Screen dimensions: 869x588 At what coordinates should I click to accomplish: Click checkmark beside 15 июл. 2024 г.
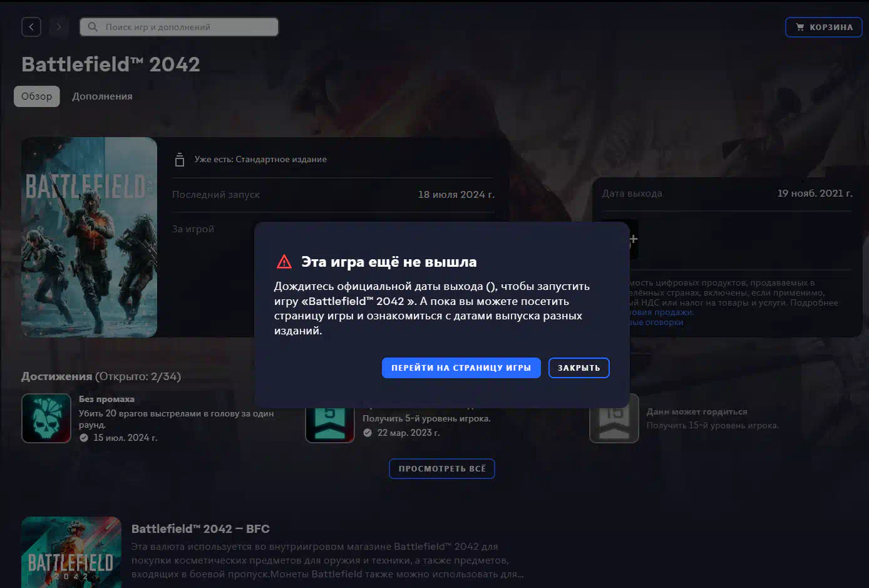[x=84, y=438]
